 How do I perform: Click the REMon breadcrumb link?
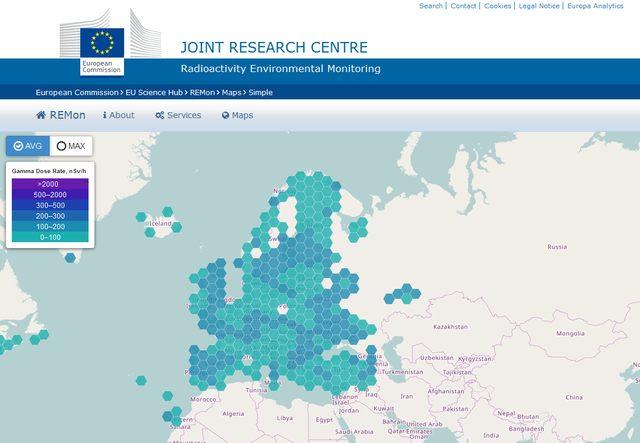click(202, 92)
